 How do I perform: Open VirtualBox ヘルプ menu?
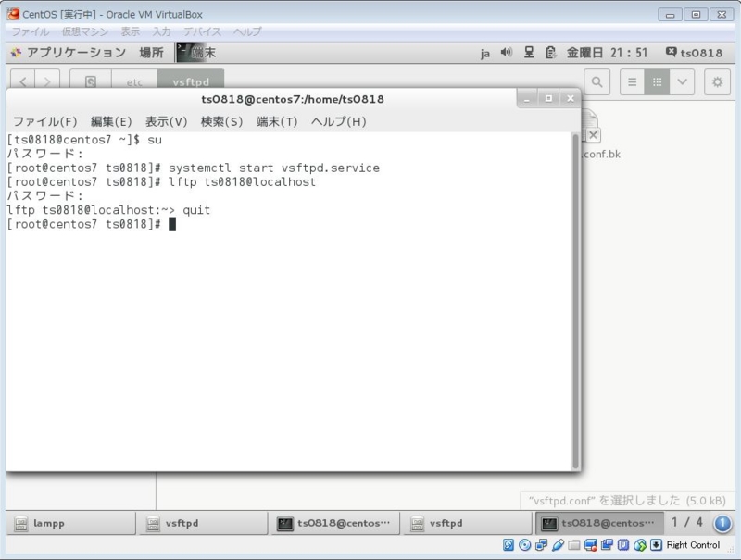pyautogui.click(x=246, y=31)
